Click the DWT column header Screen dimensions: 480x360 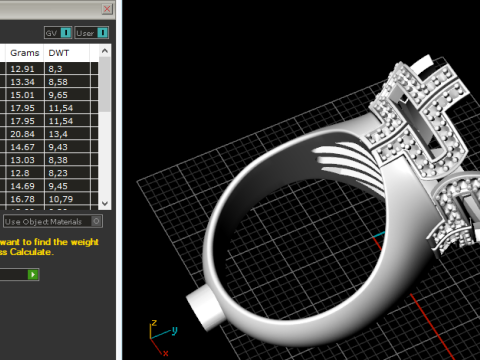pyautogui.click(x=67, y=53)
